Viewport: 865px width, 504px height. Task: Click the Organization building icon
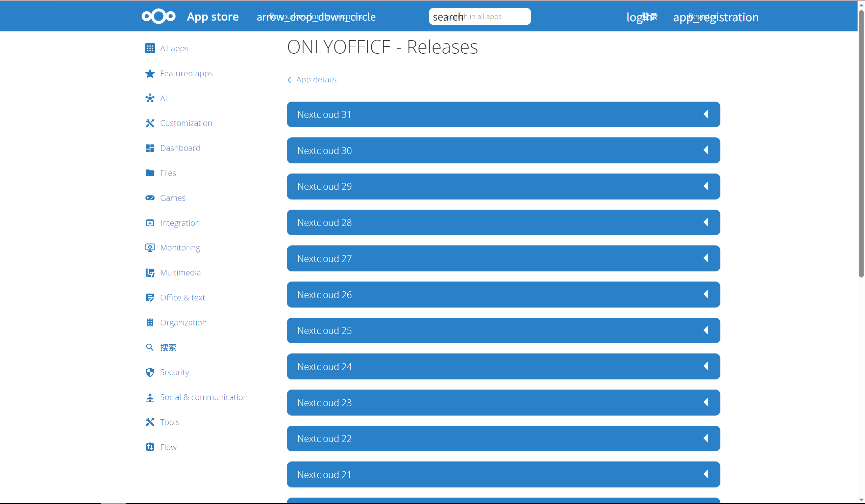pyautogui.click(x=150, y=322)
